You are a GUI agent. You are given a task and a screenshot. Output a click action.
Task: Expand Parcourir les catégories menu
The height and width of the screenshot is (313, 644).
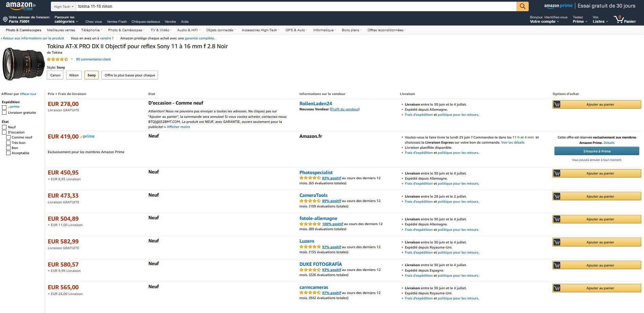pyautogui.click(x=66, y=19)
